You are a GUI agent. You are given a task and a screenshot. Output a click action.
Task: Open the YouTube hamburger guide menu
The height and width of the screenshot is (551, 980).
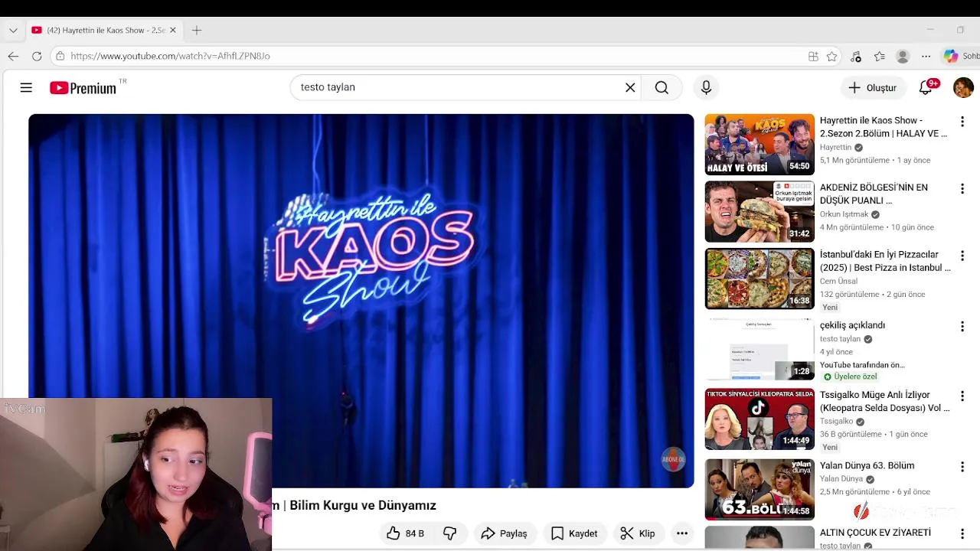[26, 87]
